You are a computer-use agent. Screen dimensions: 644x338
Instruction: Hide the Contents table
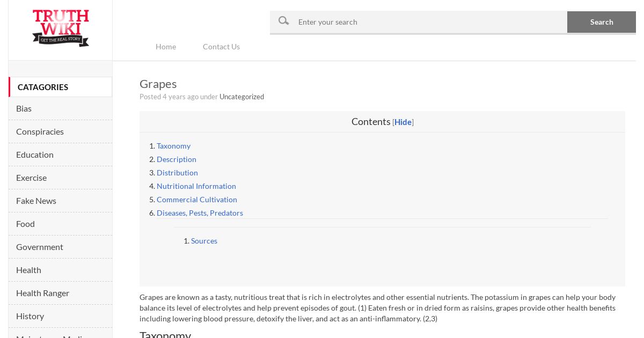403,122
